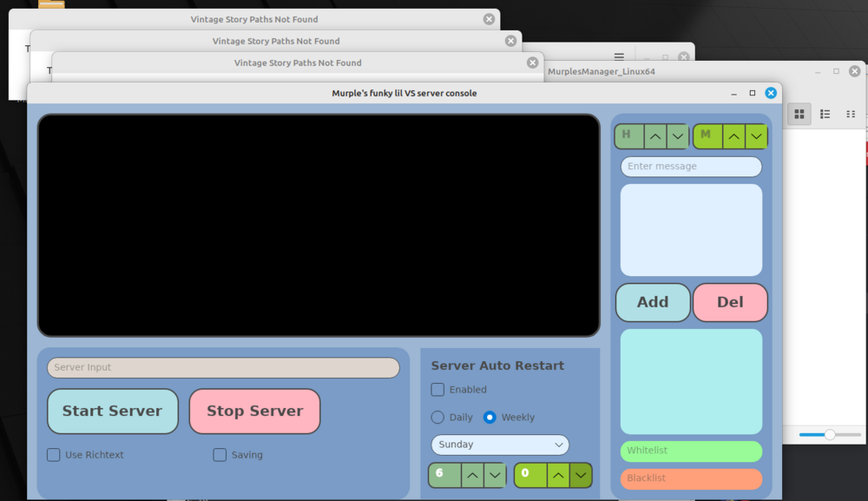This screenshot has width=868, height=501.
Task: Switch file manager to compact view
Action: coord(851,114)
